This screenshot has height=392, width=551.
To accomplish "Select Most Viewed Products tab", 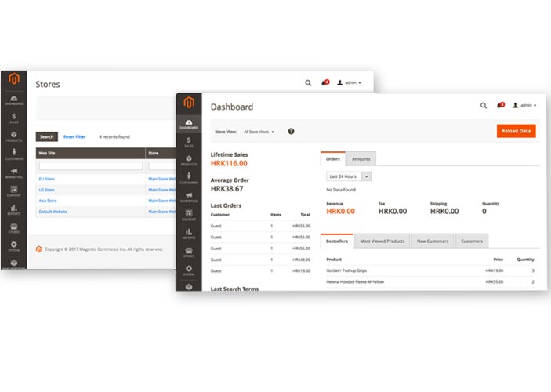I will pos(382,241).
